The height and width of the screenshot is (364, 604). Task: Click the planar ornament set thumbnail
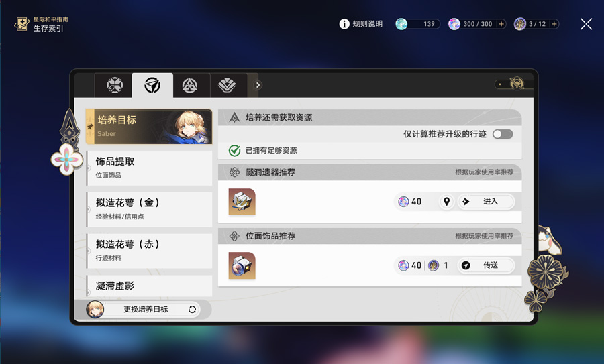[x=242, y=265]
